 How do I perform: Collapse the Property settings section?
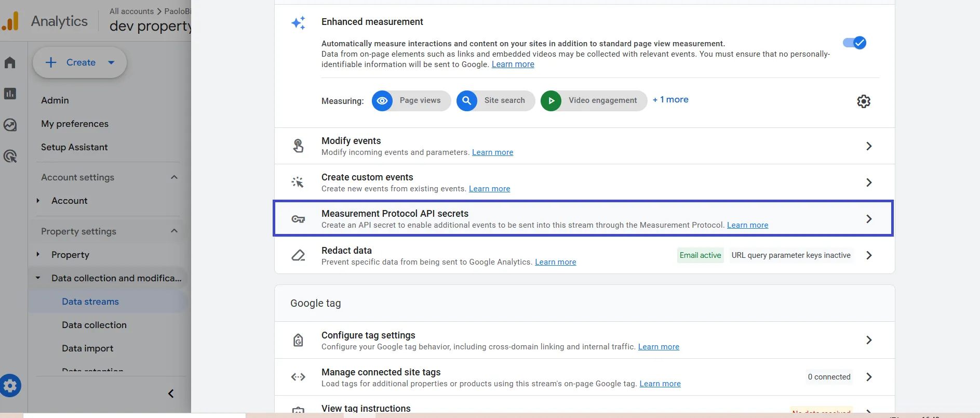point(174,231)
